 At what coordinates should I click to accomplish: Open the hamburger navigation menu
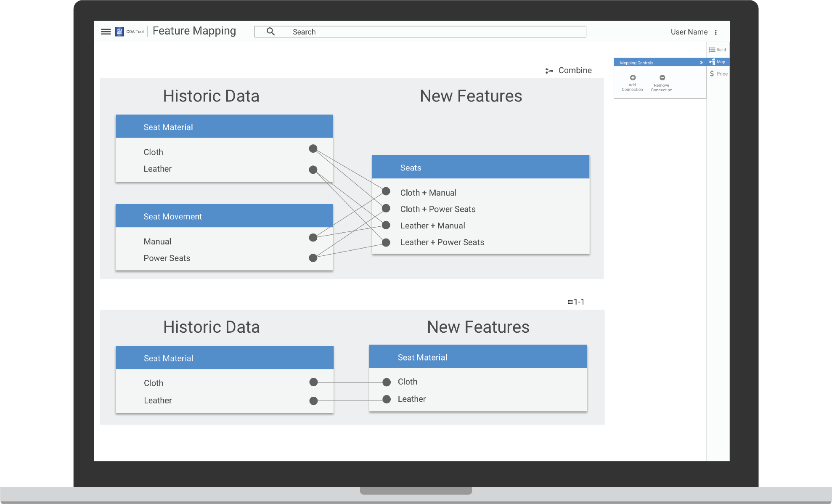pyautogui.click(x=106, y=32)
